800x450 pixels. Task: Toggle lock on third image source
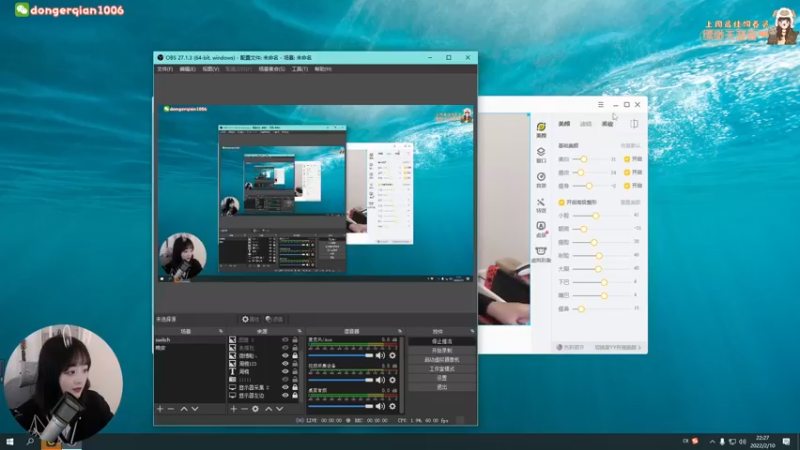[295, 356]
